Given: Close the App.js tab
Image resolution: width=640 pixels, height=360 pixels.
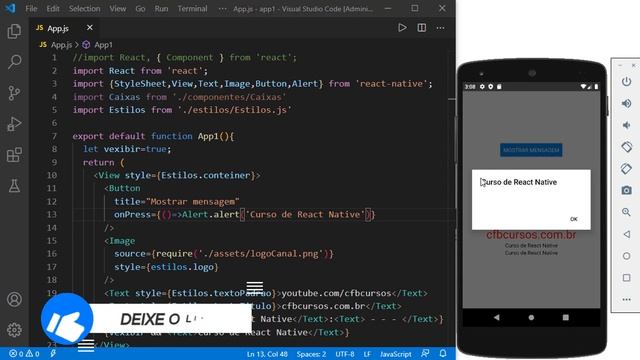Looking at the screenshot, I should 90,27.
